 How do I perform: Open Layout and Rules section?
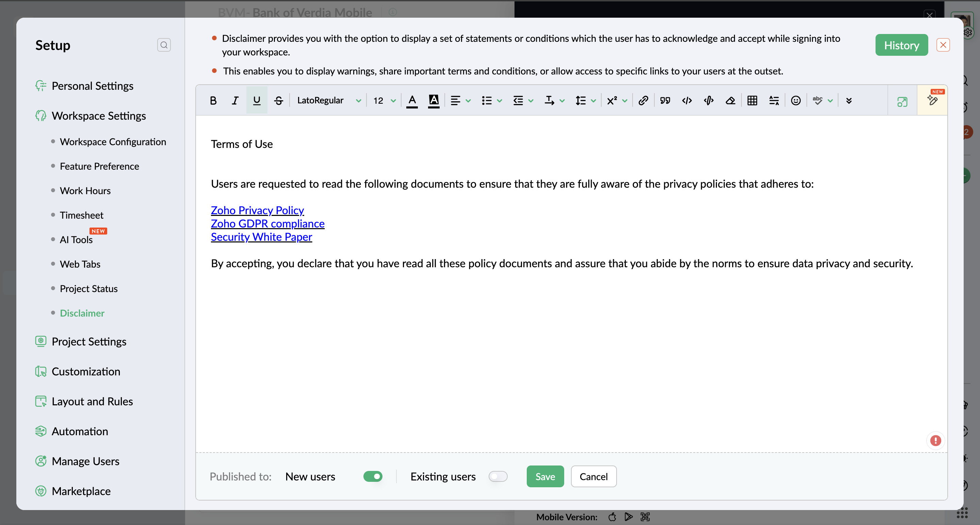[x=92, y=401]
